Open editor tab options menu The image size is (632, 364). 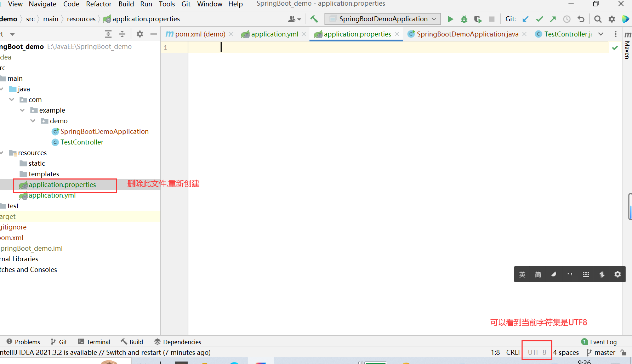coord(616,34)
